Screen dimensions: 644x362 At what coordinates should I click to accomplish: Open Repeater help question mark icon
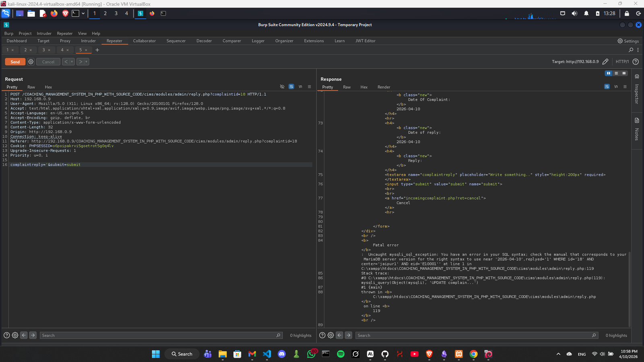(636, 62)
